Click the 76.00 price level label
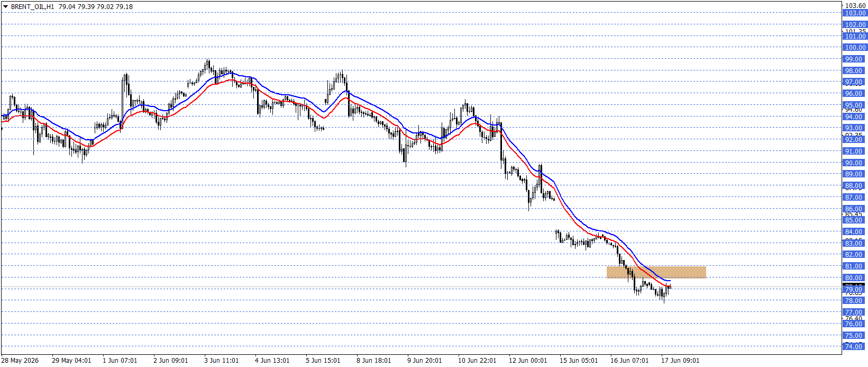The height and width of the screenshot is (367, 868). click(855, 324)
